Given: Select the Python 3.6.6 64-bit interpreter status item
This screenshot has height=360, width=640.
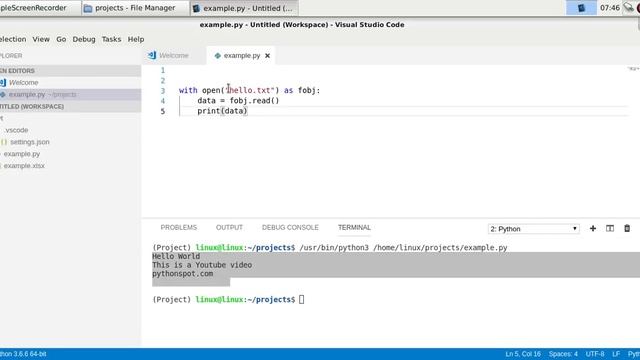Looking at the screenshot, I should 23,354.
